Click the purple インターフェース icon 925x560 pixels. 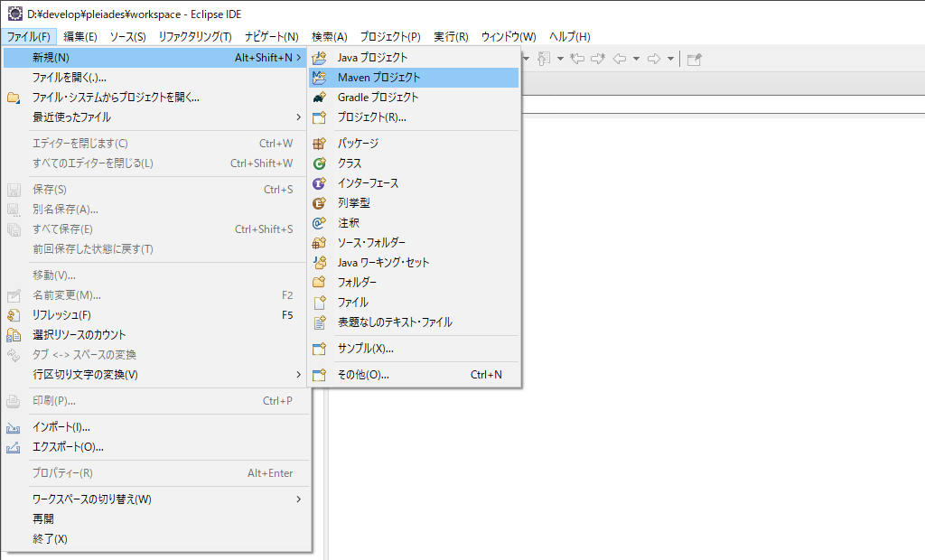[x=319, y=183]
